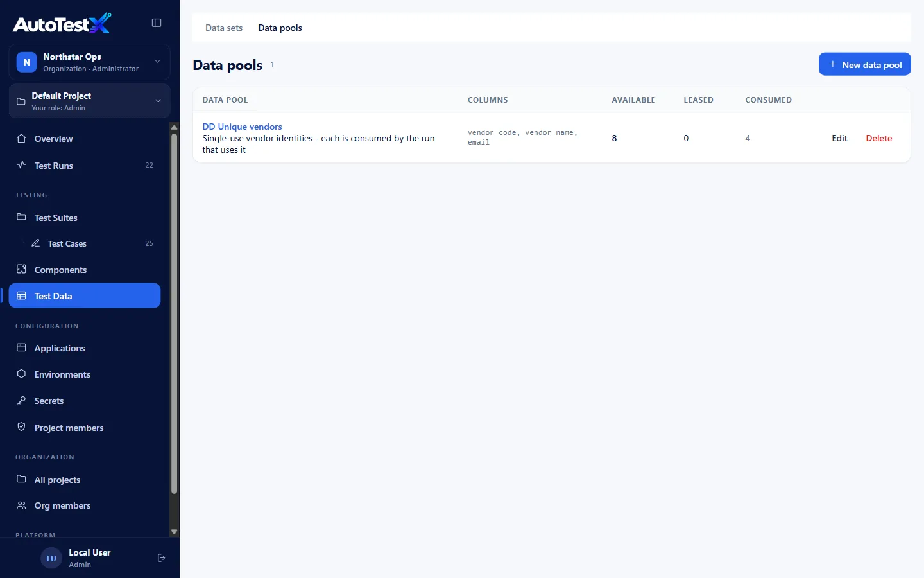Click the Data pools heading
The image size is (924, 578).
(x=228, y=65)
